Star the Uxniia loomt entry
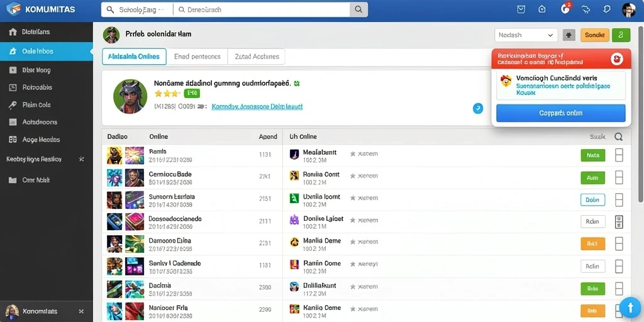 pos(352,198)
